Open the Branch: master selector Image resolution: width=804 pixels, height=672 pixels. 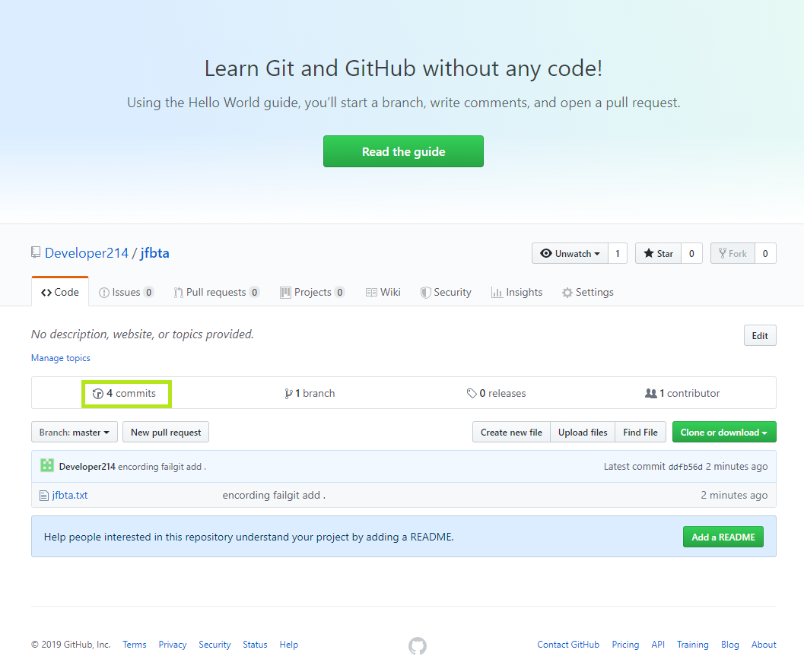[75, 432]
